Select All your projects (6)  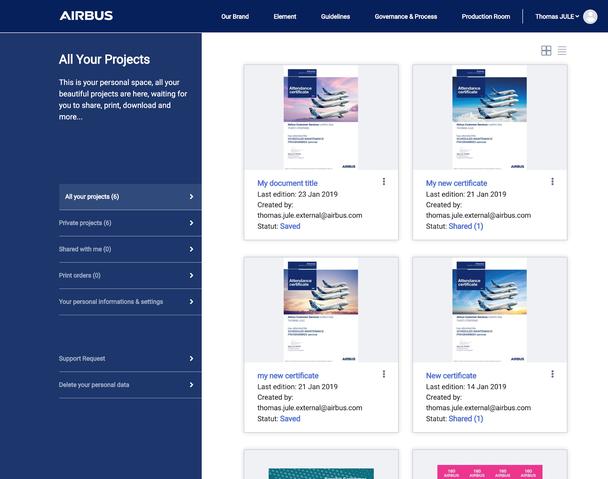pos(130,197)
